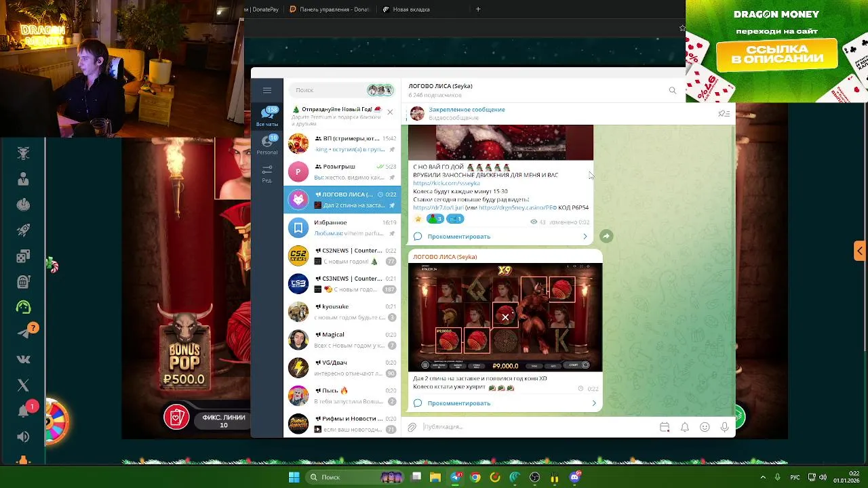Open the 'Избранное' saved messages chat
868x488 pixels.
tap(342, 228)
